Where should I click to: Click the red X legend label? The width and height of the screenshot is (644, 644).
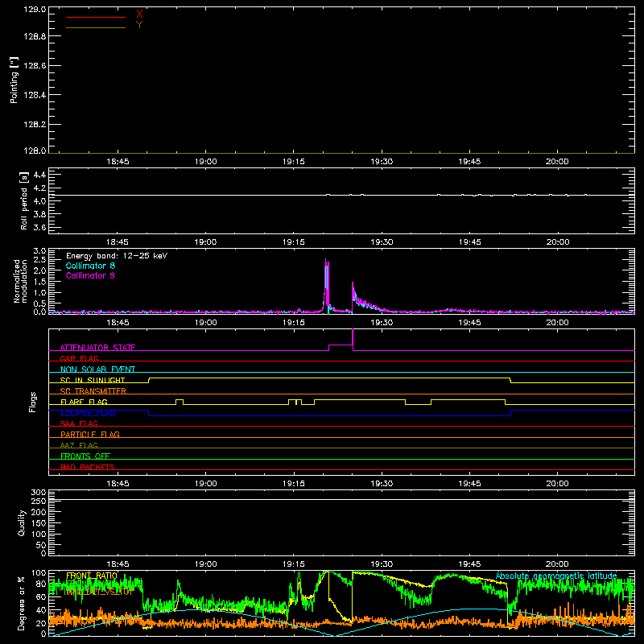point(139,14)
